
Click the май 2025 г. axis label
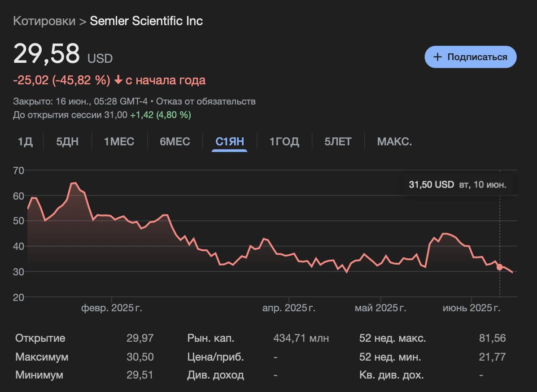coord(380,308)
